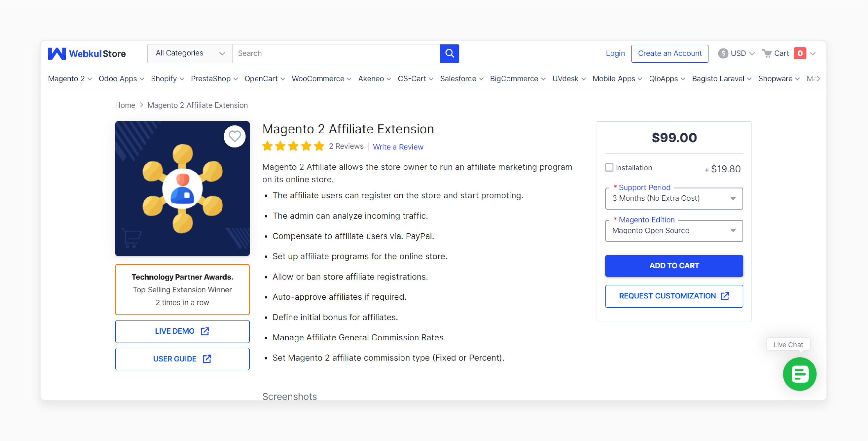Click the shopping cart icon

767,53
